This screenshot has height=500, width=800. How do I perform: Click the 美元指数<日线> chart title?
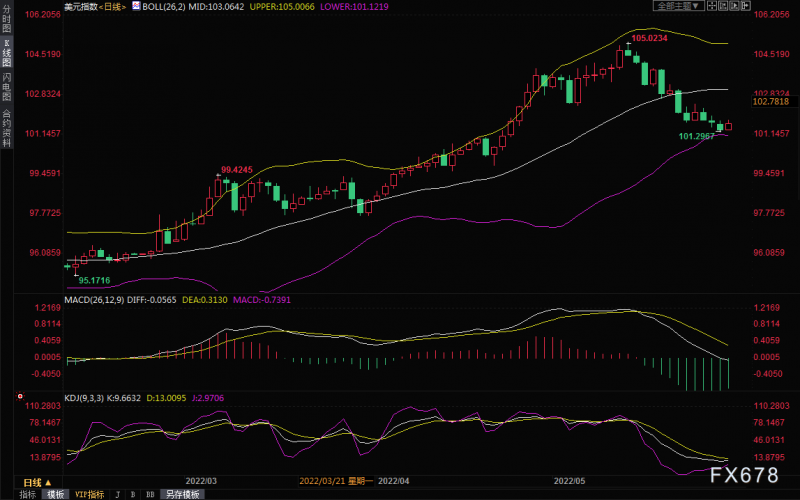[95, 7]
